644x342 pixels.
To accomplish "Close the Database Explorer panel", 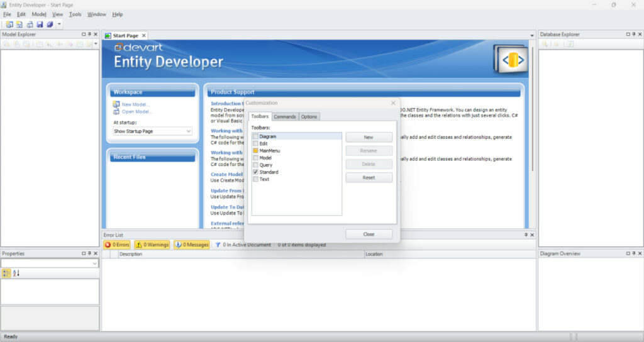I will pyautogui.click(x=640, y=35).
